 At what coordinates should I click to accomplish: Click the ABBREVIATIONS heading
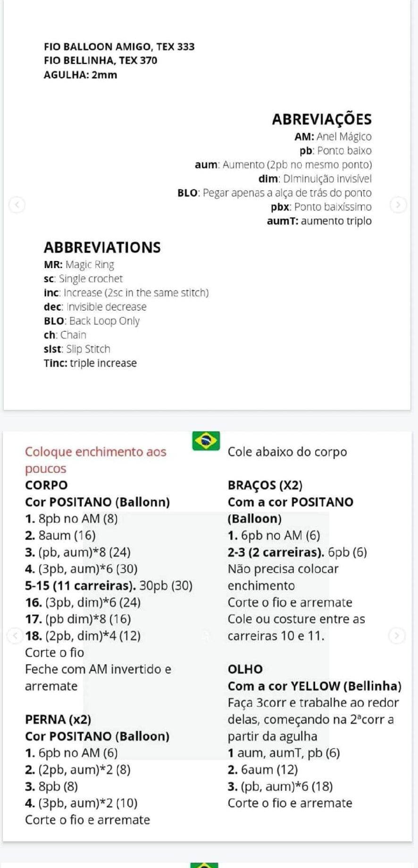click(102, 247)
